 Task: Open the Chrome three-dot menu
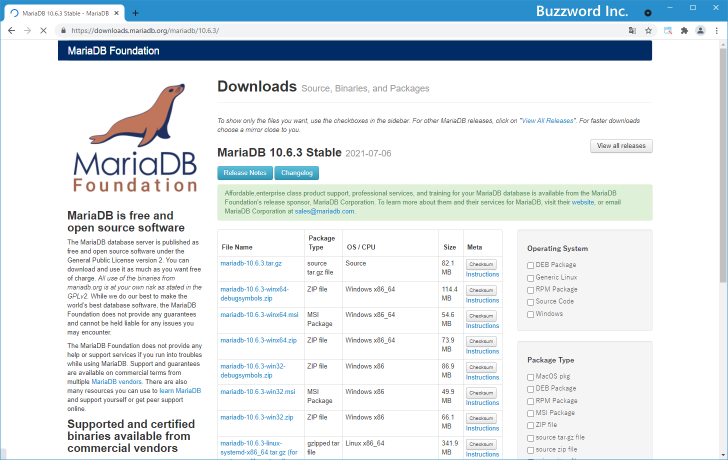click(716, 30)
